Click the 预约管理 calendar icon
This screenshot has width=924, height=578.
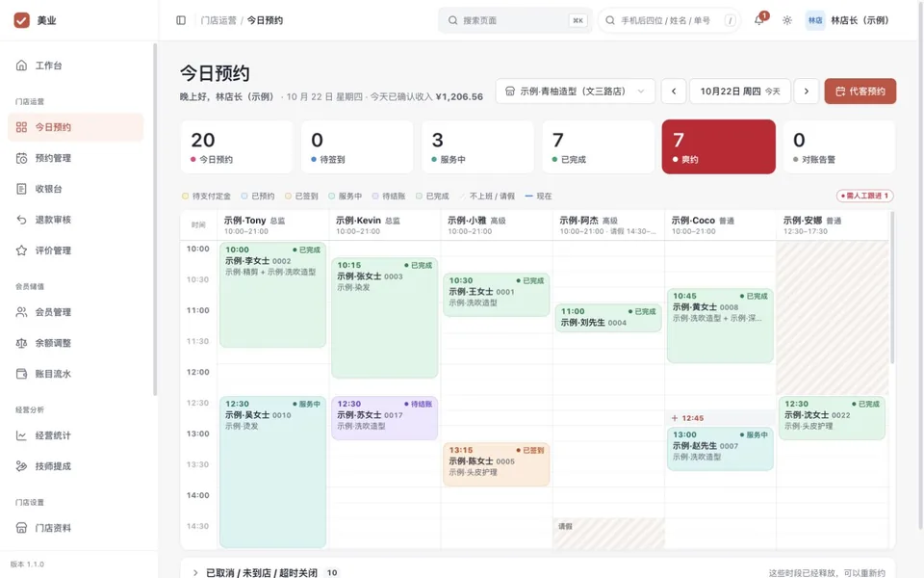[x=21, y=158]
